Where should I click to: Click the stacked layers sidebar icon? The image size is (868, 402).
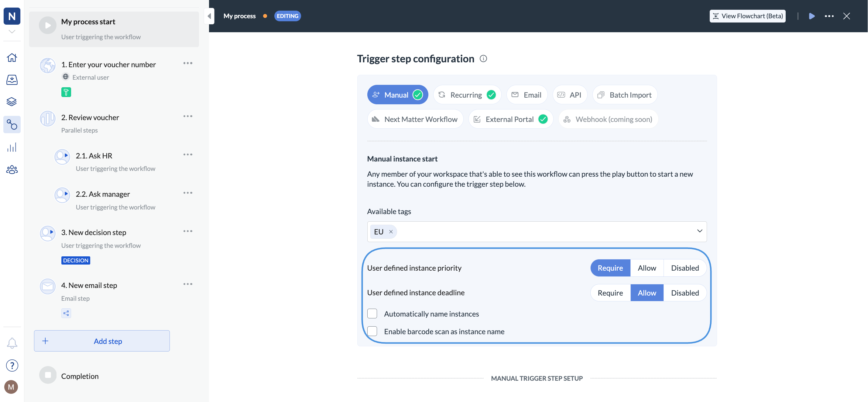click(12, 102)
